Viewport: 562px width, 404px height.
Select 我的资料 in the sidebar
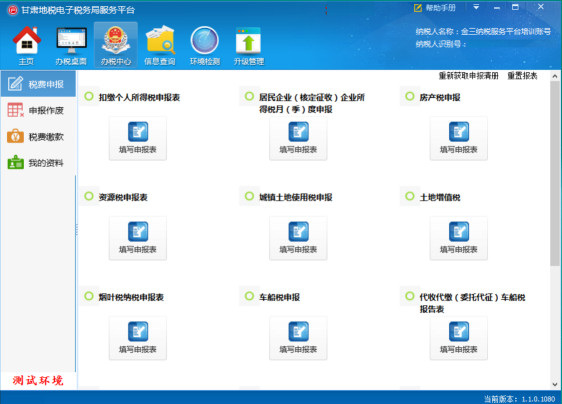click(38, 163)
